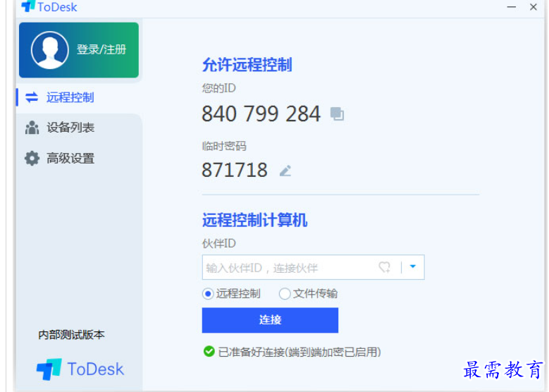
Task: Click the 伙伴ID label
Action: [219, 243]
